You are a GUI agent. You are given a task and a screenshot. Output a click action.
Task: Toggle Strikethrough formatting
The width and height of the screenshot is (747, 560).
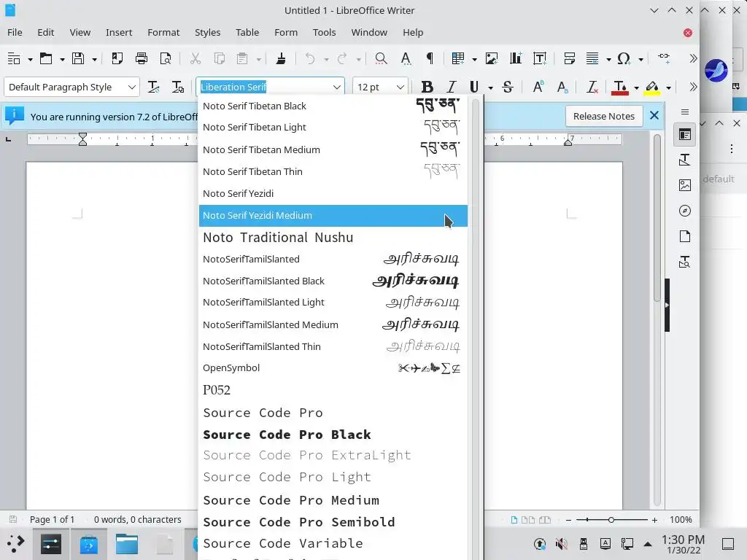[x=508, y=87]
